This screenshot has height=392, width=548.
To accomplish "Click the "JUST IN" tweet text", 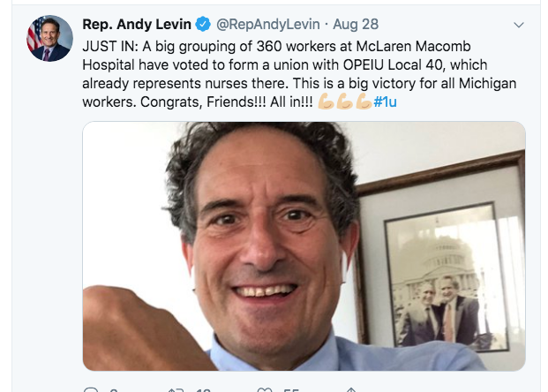I will (x=109, y=44).
